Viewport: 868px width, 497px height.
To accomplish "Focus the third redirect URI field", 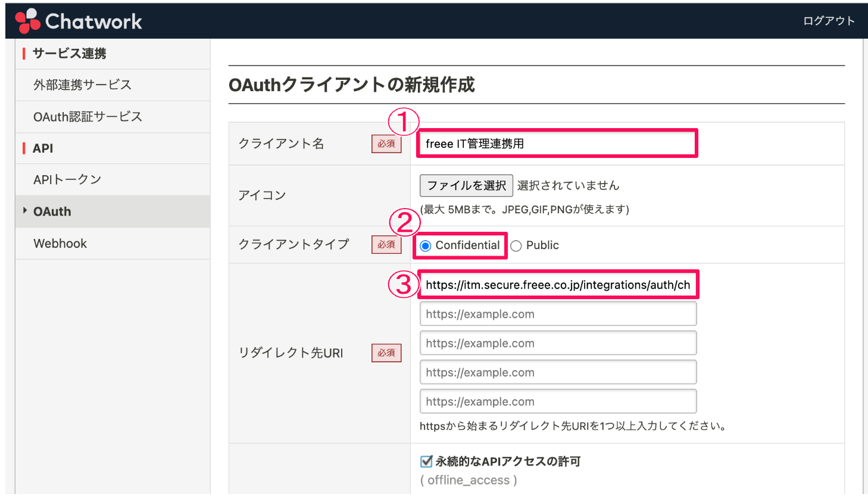I will [x=558, y=343].
